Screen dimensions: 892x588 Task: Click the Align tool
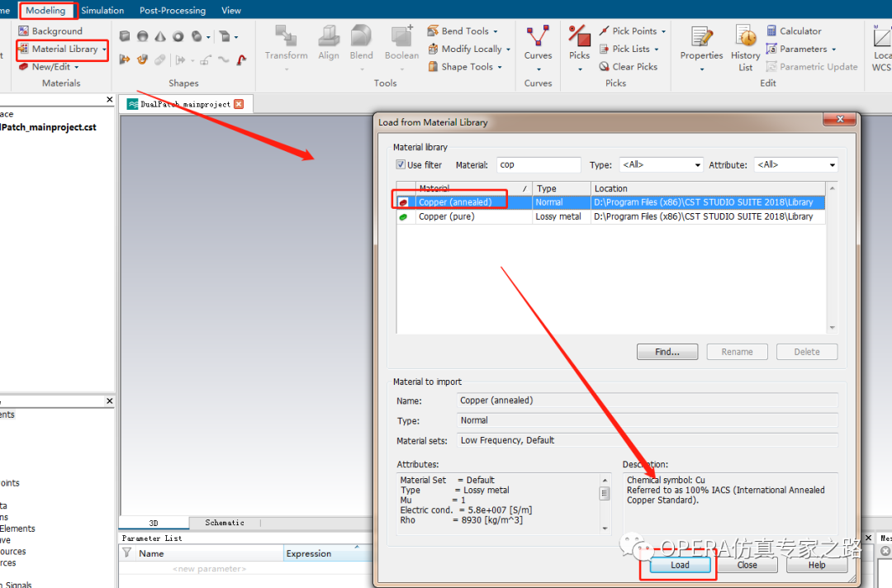328,43
